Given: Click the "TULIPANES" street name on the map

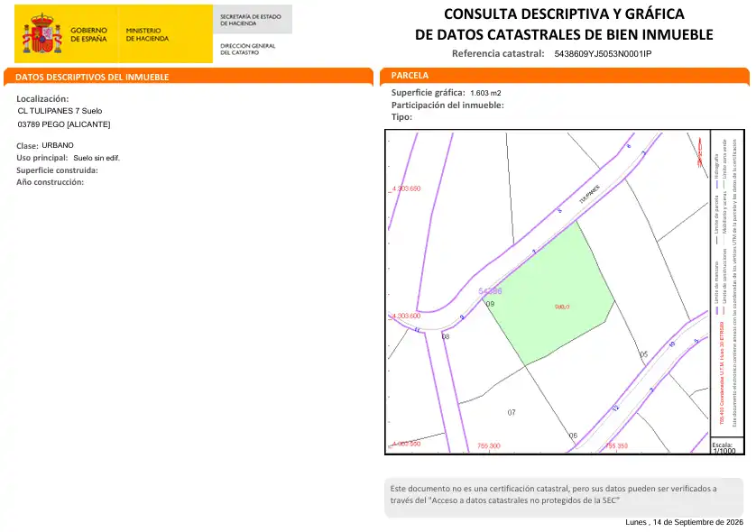Looking at the screenshot, I should click(x=589, y=194).
